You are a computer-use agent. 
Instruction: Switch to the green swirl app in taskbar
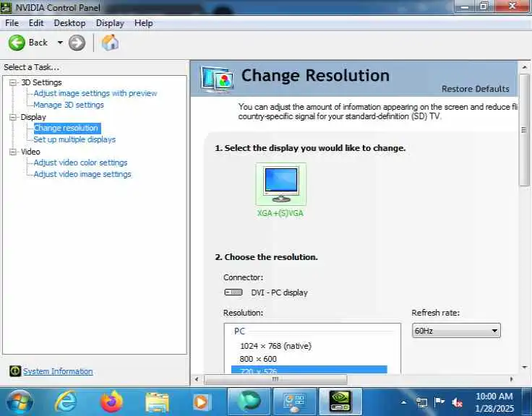pyautogui.click(x=249, y=402)
